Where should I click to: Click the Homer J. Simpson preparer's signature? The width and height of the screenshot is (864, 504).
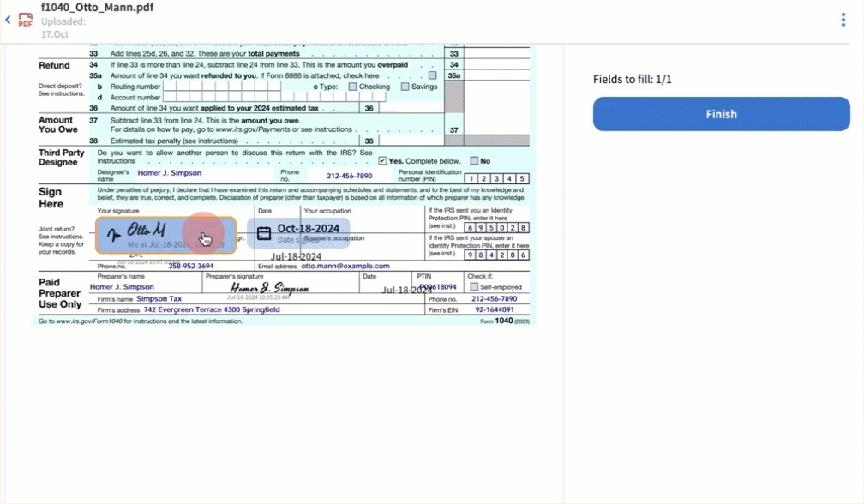(x=268, y=288)
